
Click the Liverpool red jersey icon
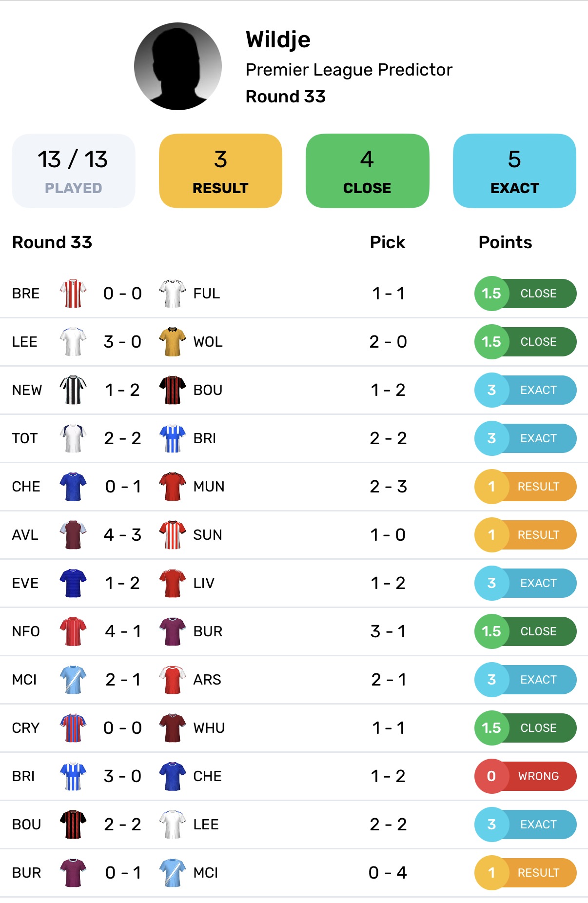tap(173, 583)
